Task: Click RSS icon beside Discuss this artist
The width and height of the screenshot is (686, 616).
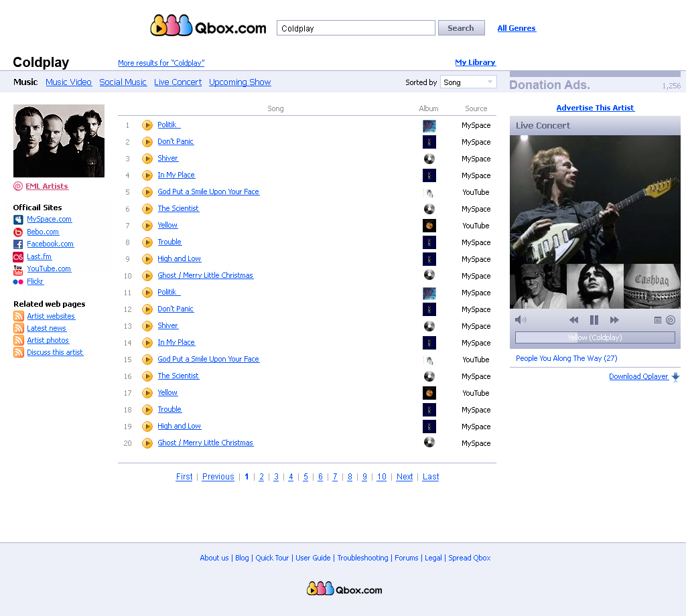Action: [x=18, y=352]
